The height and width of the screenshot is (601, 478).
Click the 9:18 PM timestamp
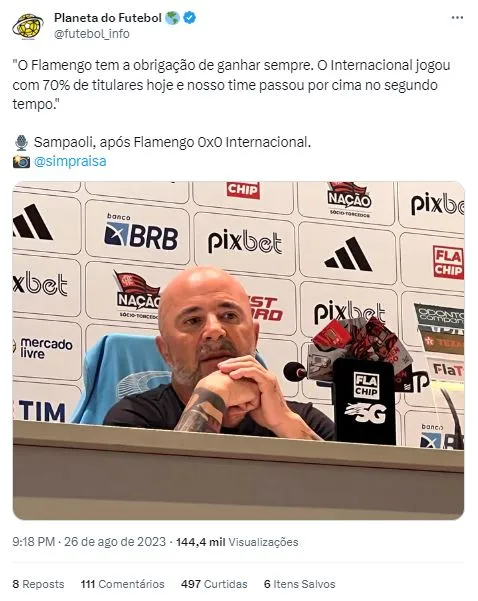(x=34, y=542)
